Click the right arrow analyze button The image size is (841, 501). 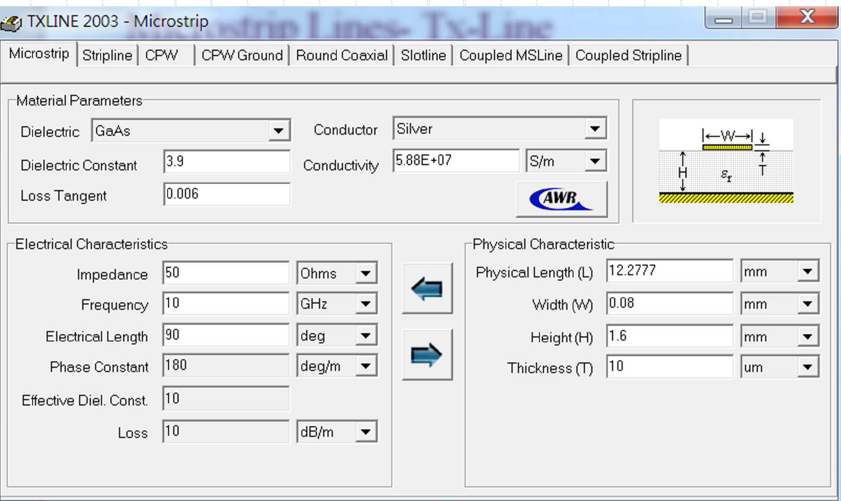(427, 355)
